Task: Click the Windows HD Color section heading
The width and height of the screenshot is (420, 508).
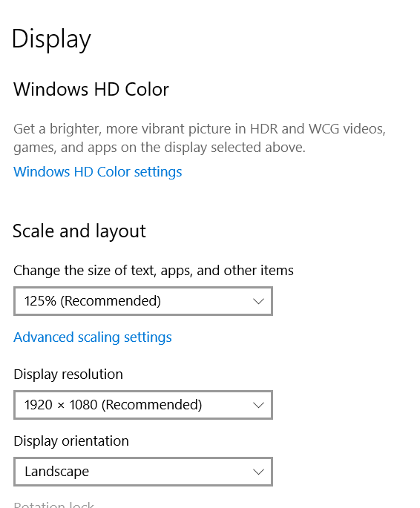Action: [x=91, y=89]
